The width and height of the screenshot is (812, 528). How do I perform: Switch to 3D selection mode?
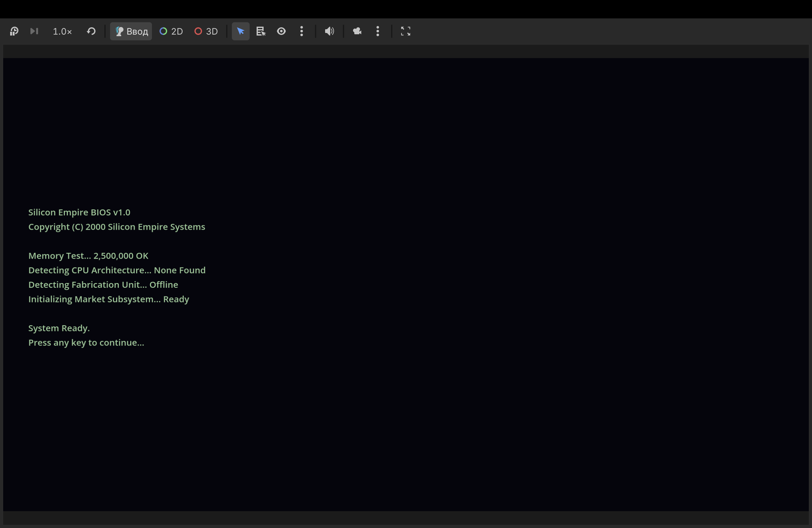(206, 31)
